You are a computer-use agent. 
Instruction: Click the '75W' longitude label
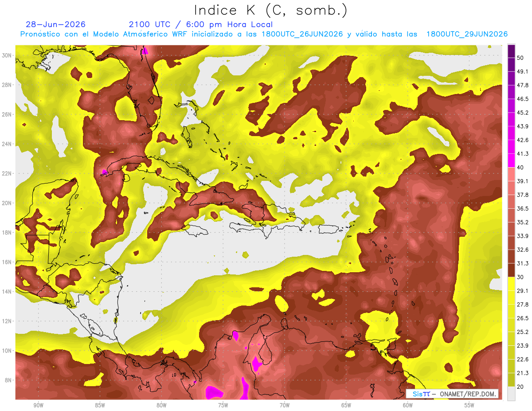223,406
